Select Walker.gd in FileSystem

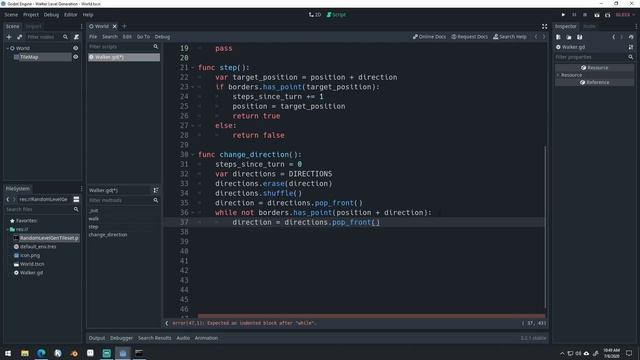click(x=31, y=273)
